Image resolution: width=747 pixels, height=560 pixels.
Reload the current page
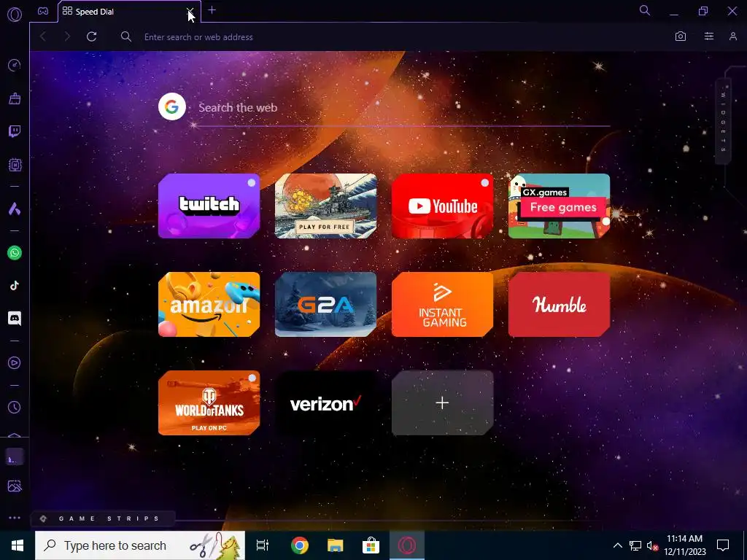[x=91, y=36]
